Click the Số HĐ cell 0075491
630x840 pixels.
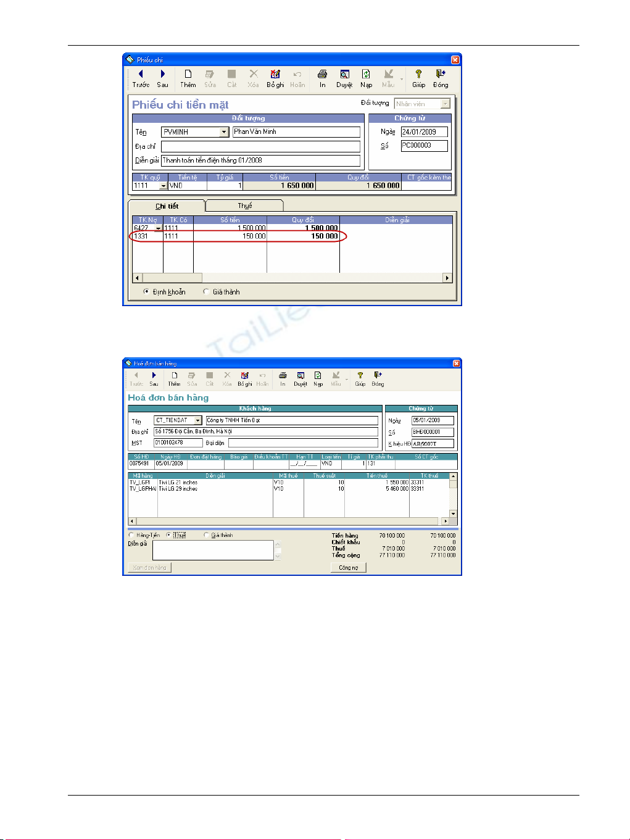[x=141, y=463]
